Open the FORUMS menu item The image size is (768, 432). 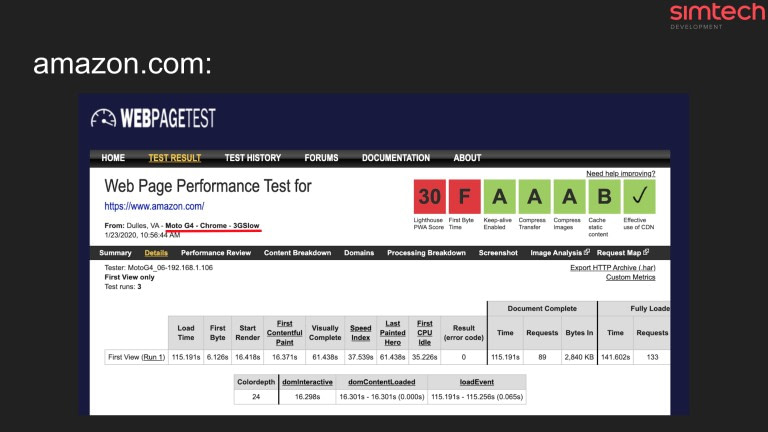pyautogui.click(x=321, y=158)
